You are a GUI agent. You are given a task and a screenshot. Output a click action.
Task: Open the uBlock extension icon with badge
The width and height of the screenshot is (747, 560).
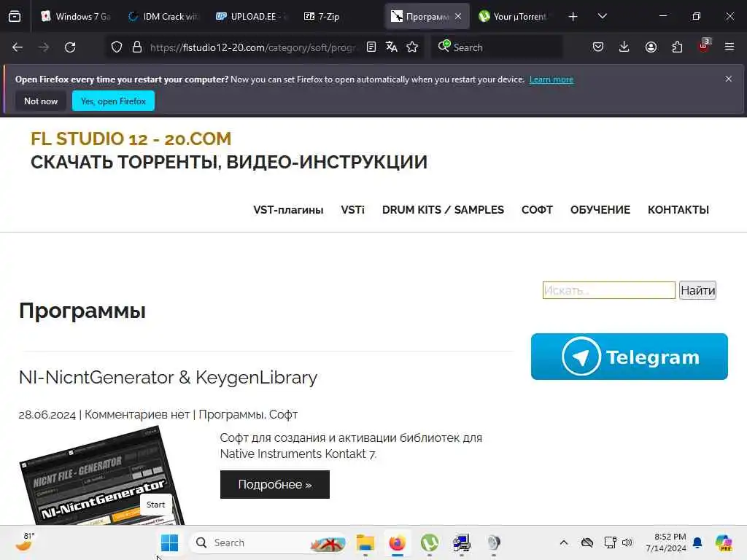704,46
